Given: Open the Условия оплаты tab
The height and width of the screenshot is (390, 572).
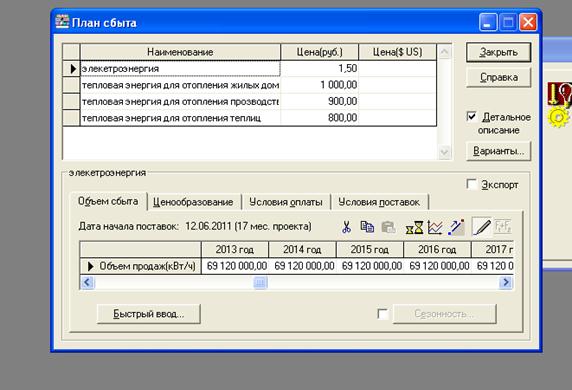Looking at the screenshot, I should (286, 202).
